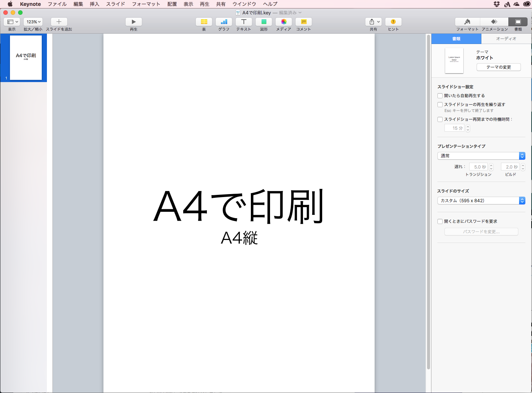Enable 開いたら自動再生する checkbox
Screen dimensions: 532x393
click(x=440, y=96)
